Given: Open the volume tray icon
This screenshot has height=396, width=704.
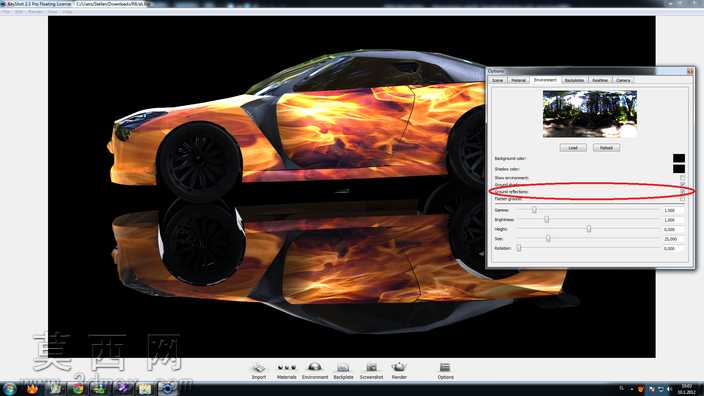Looking at the screenshot, I should [x=669, y=389].
